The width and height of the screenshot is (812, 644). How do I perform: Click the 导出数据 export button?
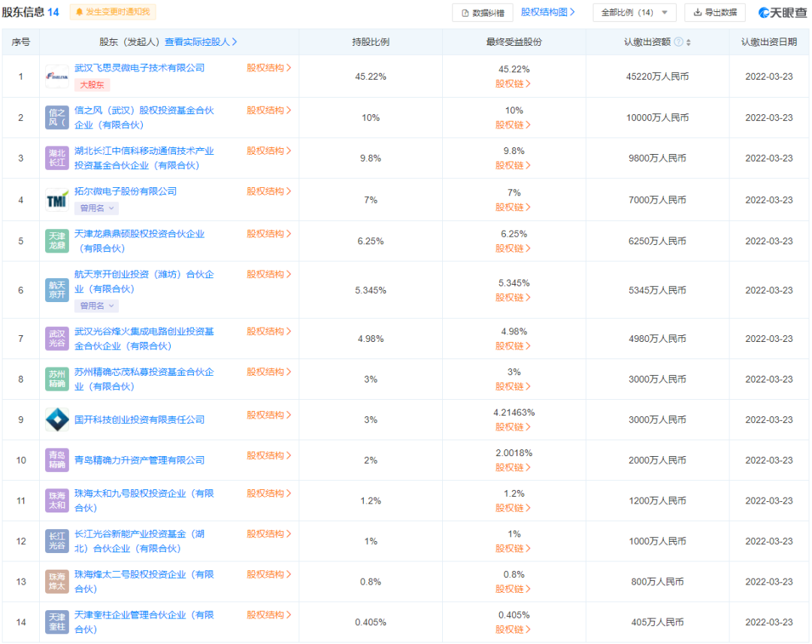coord(715,13)
